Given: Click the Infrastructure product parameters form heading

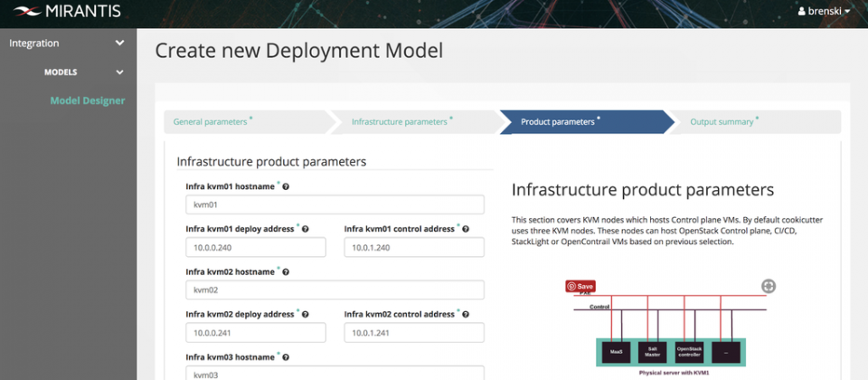Looking at the screenshot, I should pos(271,162).
